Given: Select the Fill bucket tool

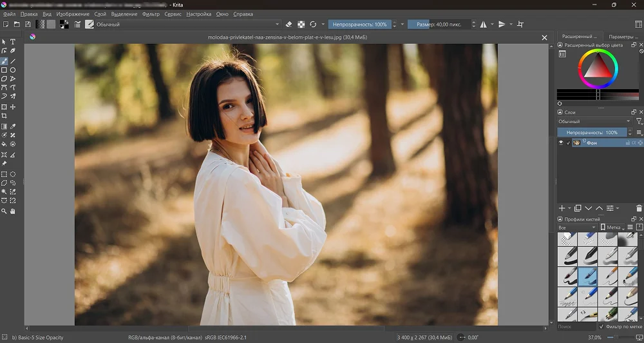Looking at the screenshot, I should [5, 144].
